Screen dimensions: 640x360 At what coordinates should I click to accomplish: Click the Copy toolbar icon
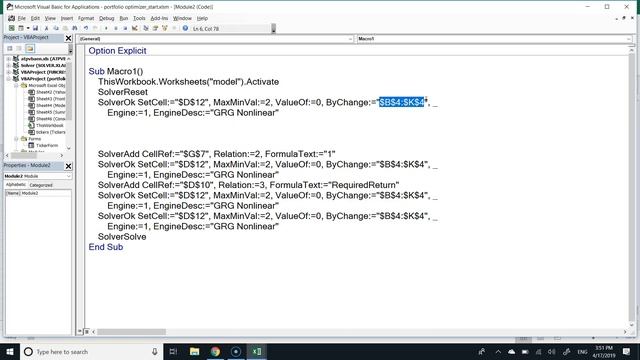[56, 28]
